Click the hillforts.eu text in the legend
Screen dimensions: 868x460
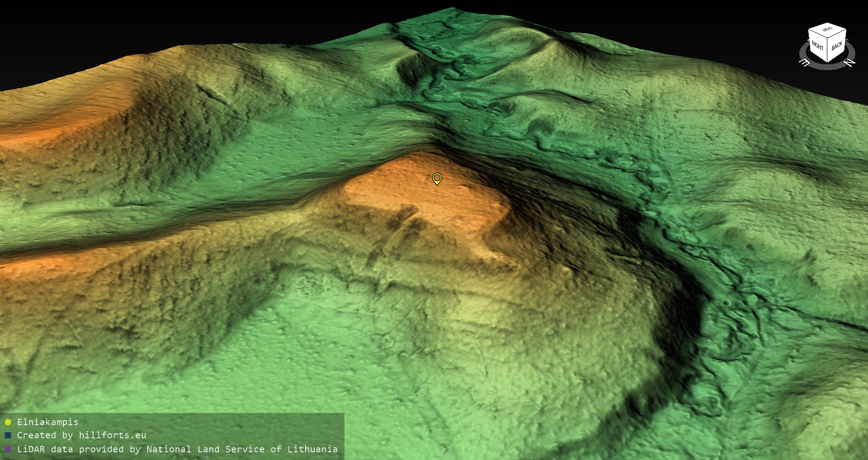112,435
